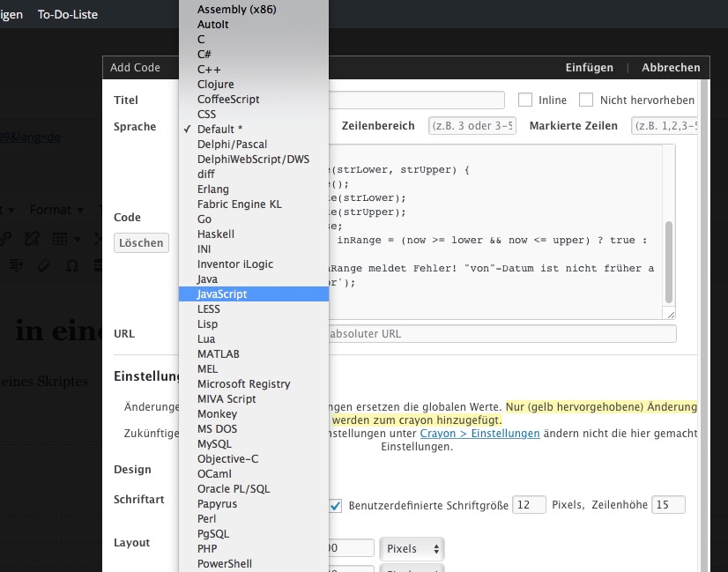
Task: Select Microsoft Registry option
Action: tap(254, 383)
